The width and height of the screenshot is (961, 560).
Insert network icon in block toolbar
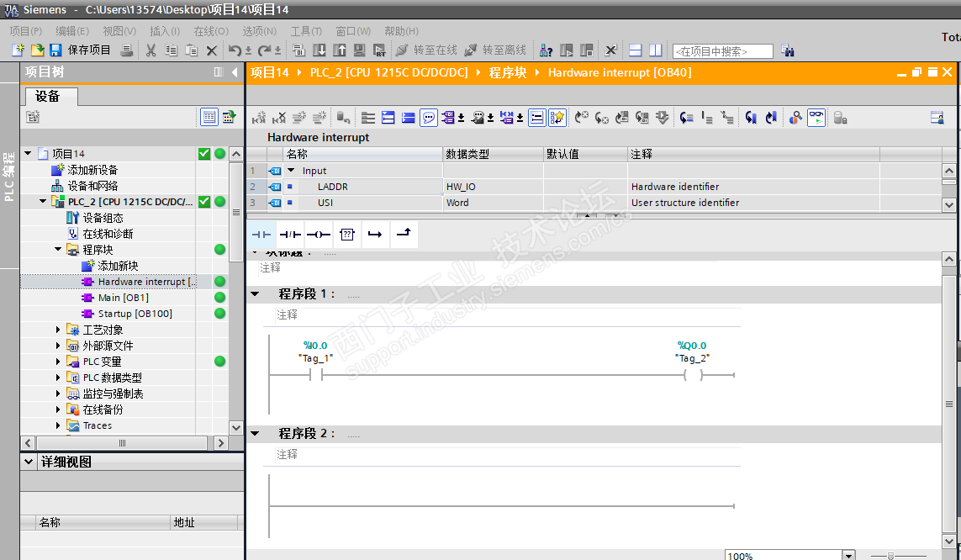point(259,118)
